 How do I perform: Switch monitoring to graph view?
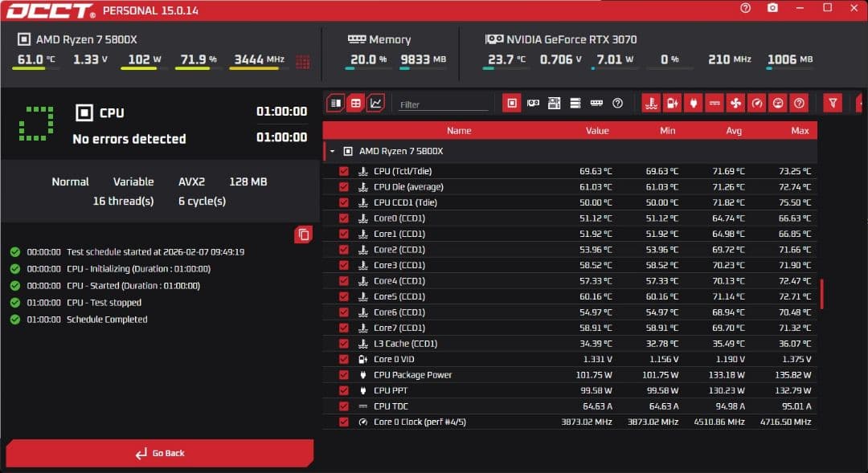click(x=375, y=103)
